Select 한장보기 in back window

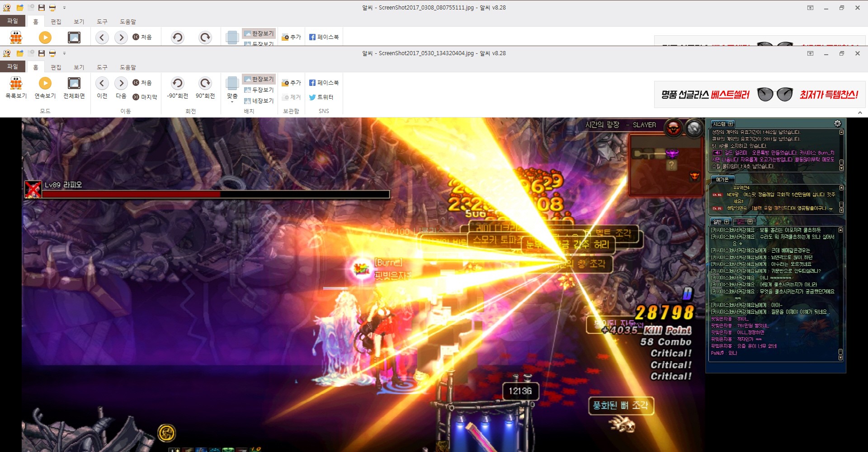pyautogui.click(x=259, y=33)
